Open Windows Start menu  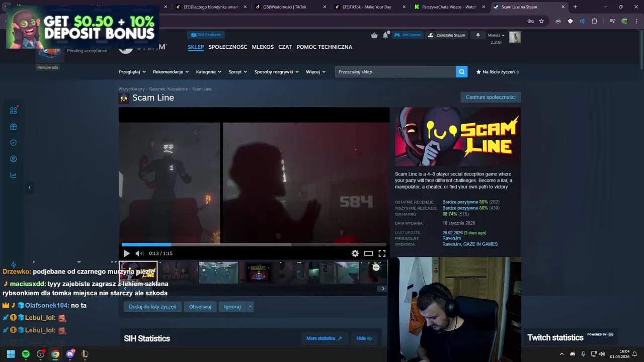[11, 354]
